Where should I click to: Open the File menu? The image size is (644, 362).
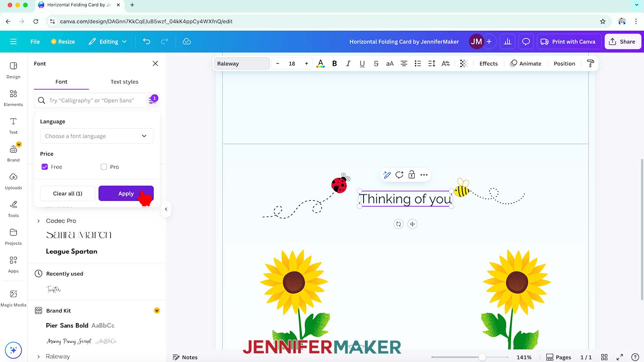[35, 42]
